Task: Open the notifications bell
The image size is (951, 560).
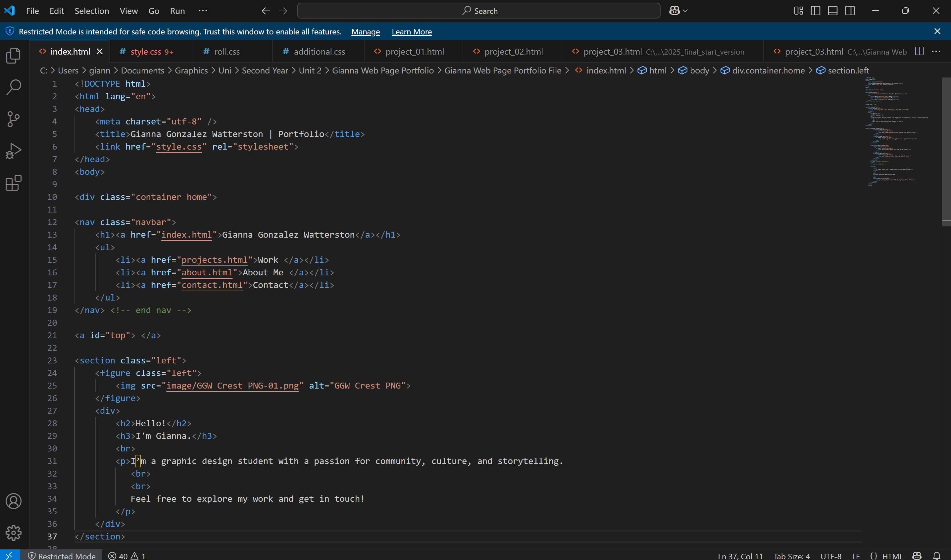Action: tap(937, 556)
